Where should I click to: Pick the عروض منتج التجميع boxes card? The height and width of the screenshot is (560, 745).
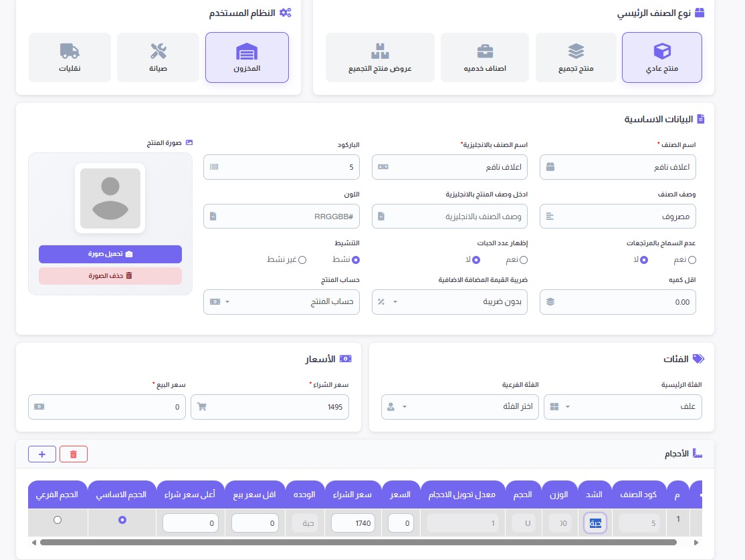[x=380, y=57]
